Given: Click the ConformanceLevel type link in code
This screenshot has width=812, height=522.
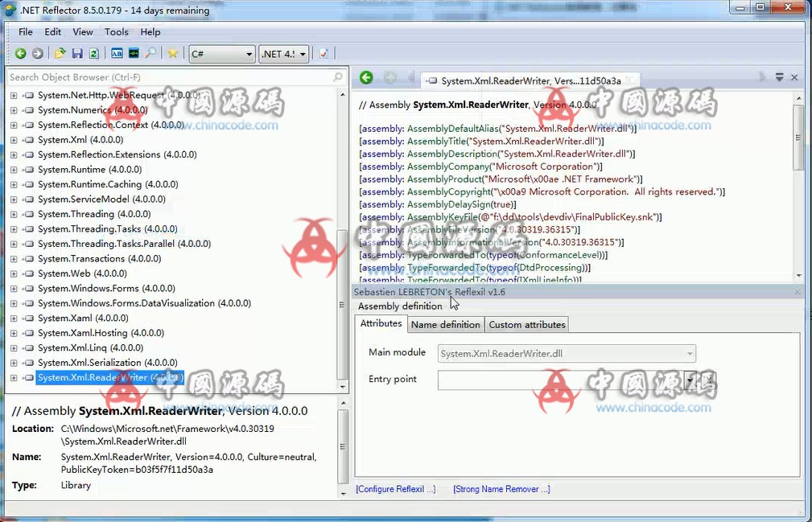Looking at the screenshot, I should (x=560, y=255).
